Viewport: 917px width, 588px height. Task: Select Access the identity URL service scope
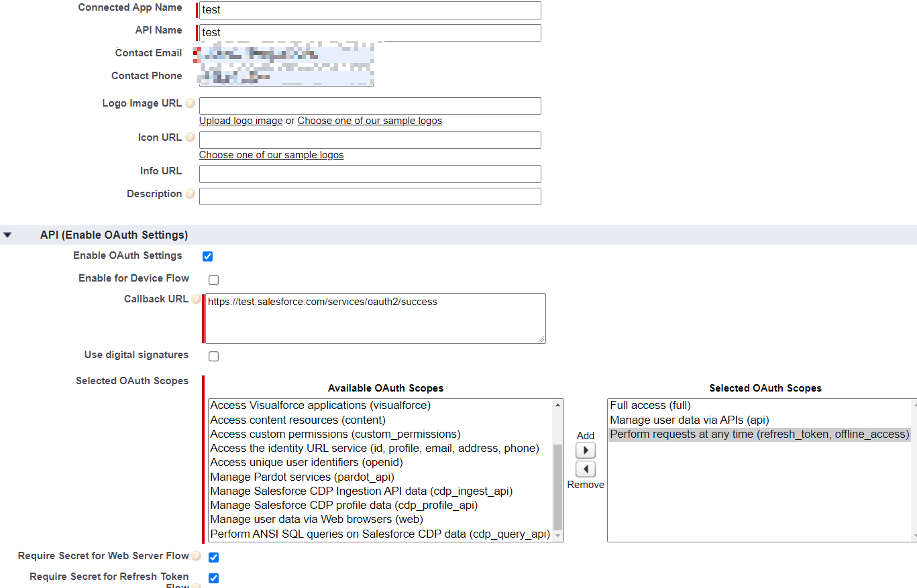380,449
